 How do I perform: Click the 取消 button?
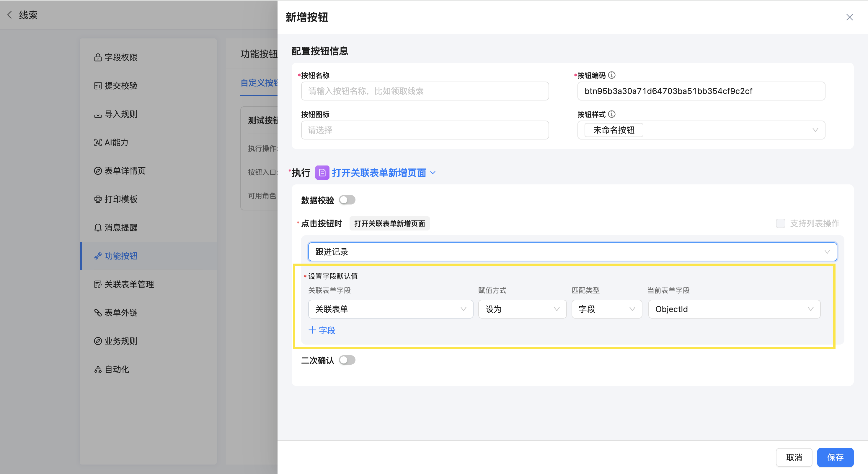[x=794, y=457]
